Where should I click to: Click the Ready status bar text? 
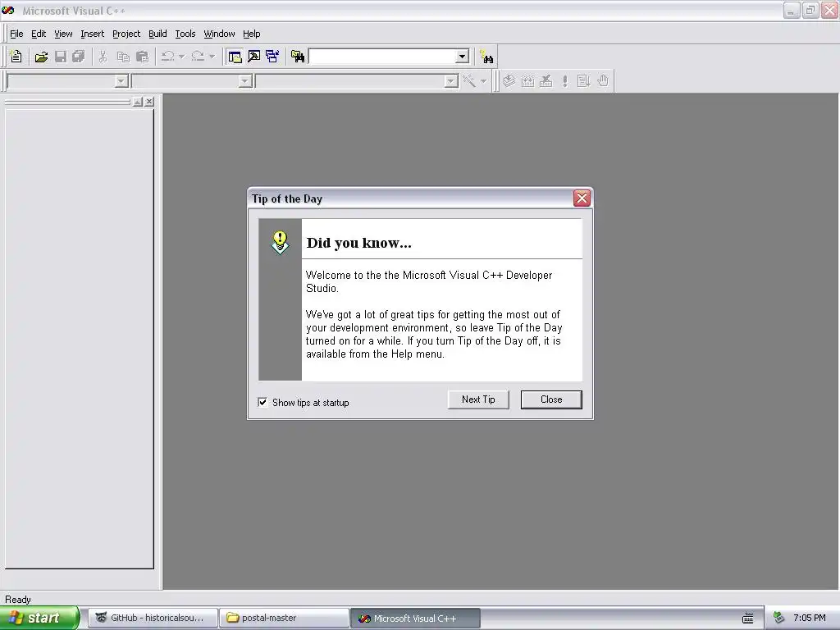click(18, 600)
